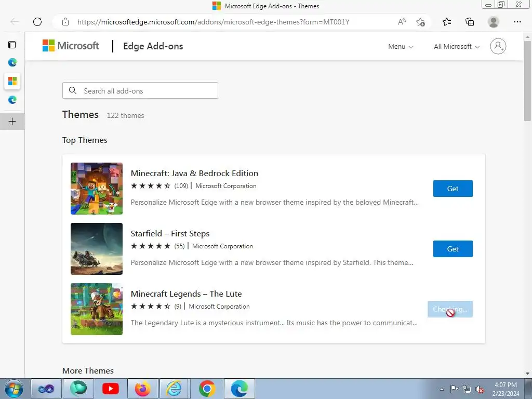This screenshot has width=532, height=399.
Task: Add this page to favorites (star-plus icon)
Action: click(420, 22)
